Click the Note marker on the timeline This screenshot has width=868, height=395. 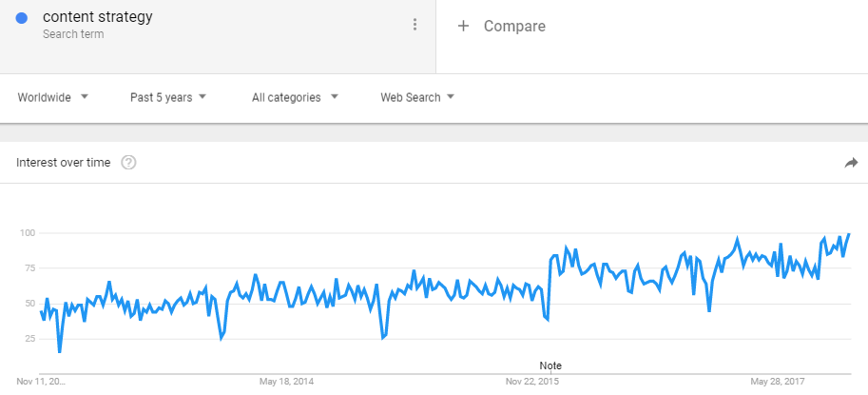tap(550, 365)
